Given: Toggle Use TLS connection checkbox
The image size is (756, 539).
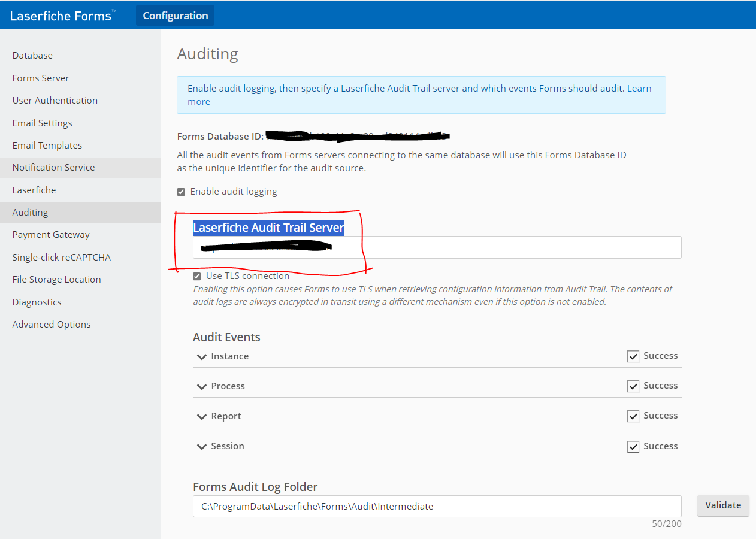Looking at the screenshot, I should (x=197, y=277).
